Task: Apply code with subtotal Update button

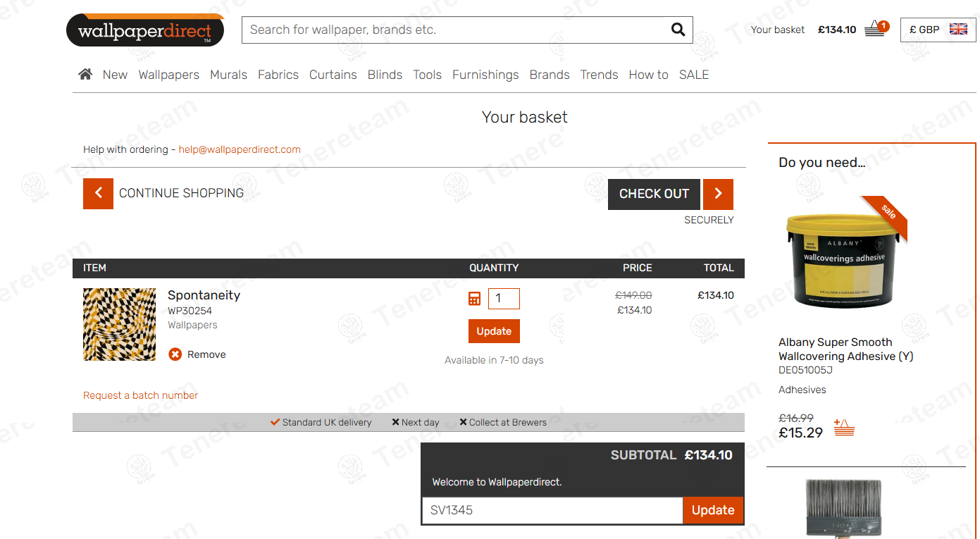Action: [x=712, y=510]
